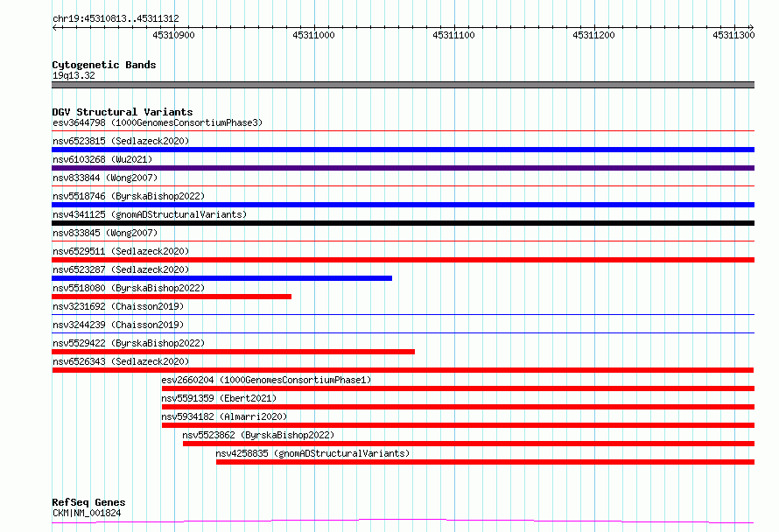Select the nsv5529422 (ByrskaBishop2022) red bar
The image size is (779, 532).
point(234,352)
